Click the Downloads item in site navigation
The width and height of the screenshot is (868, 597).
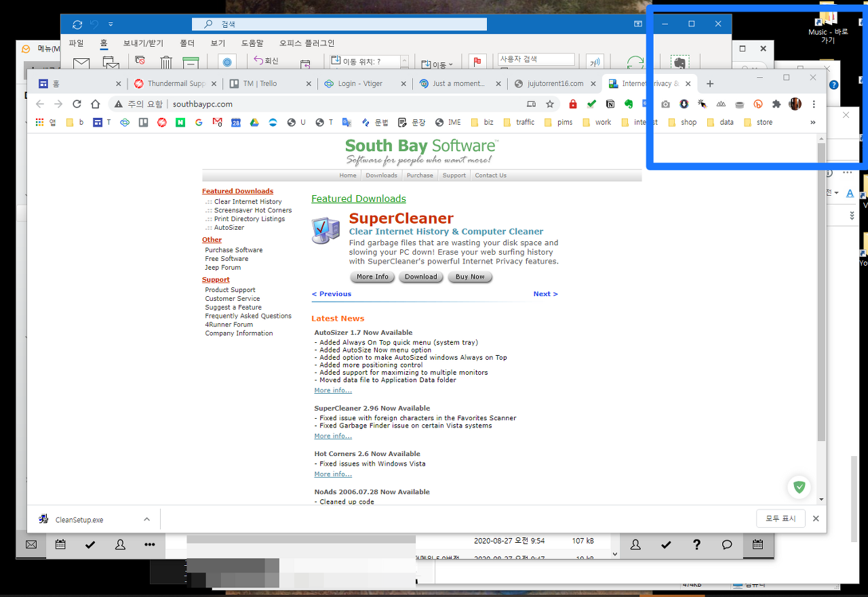click(x=381, y=176)
